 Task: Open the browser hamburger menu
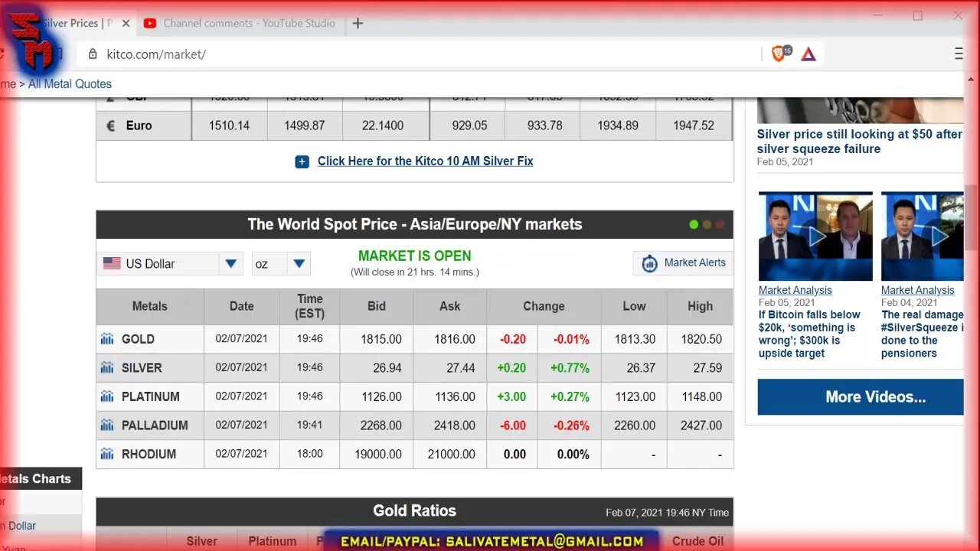tap(959, 54)
